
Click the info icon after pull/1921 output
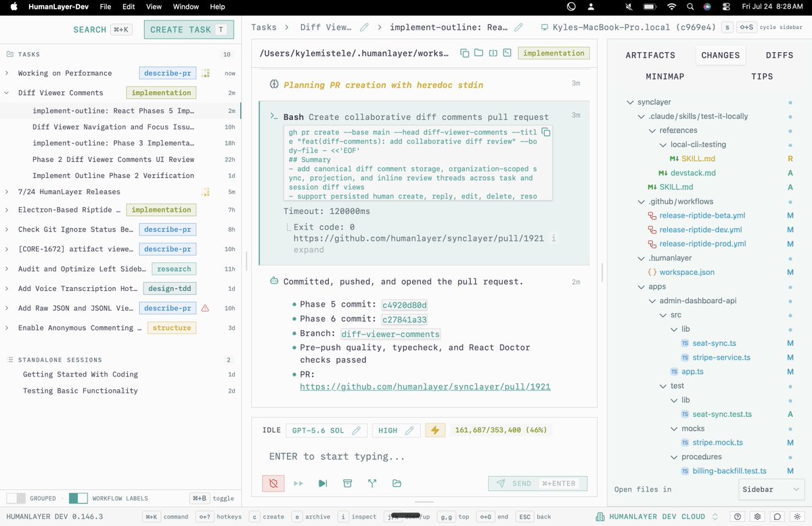pyautogui.click(x=554, y=239)
